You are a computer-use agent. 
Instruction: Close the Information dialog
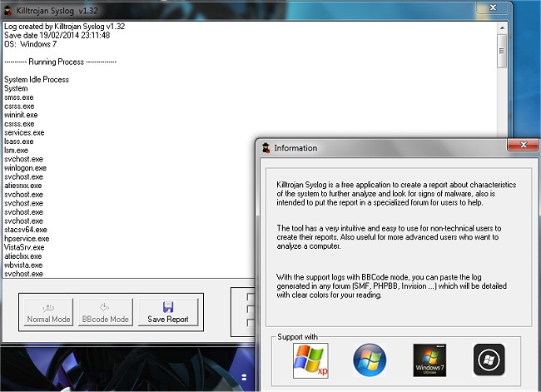tap(523, 145)
